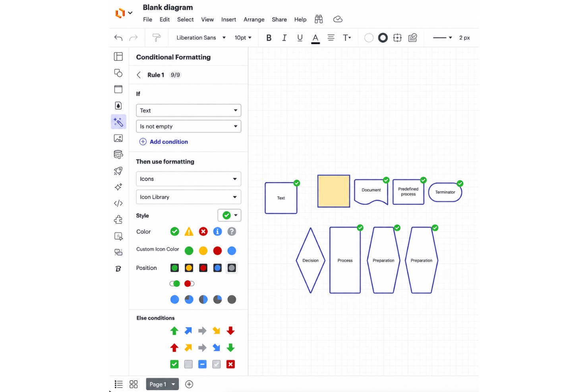588x392 pixels.
Task: Go back from Rule 1
Action: (139, 75)
